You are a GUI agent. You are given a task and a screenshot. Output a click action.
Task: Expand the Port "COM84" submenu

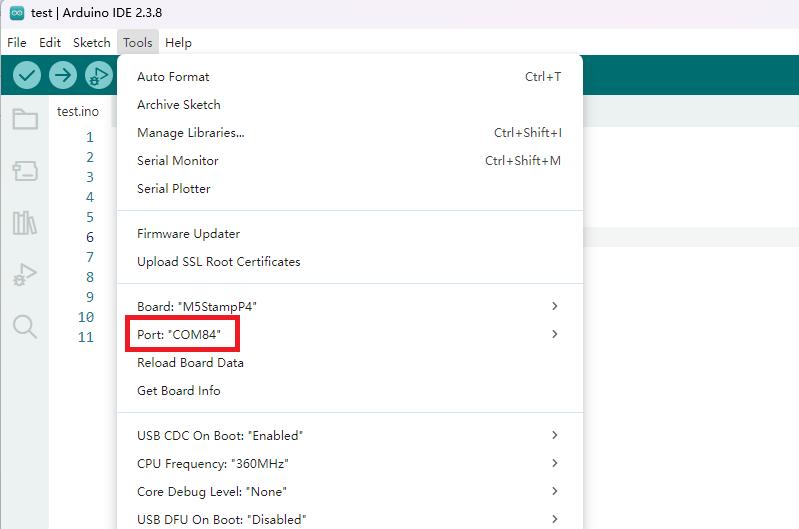349,334
